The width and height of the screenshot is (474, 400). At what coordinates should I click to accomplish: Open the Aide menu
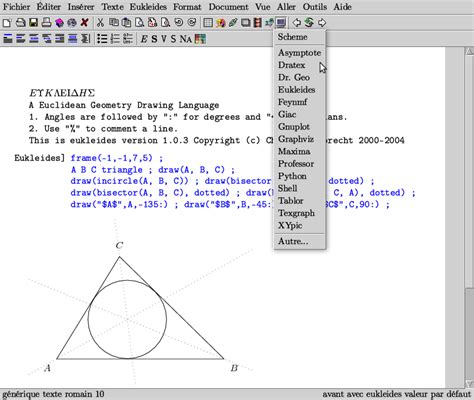point(343,7)
